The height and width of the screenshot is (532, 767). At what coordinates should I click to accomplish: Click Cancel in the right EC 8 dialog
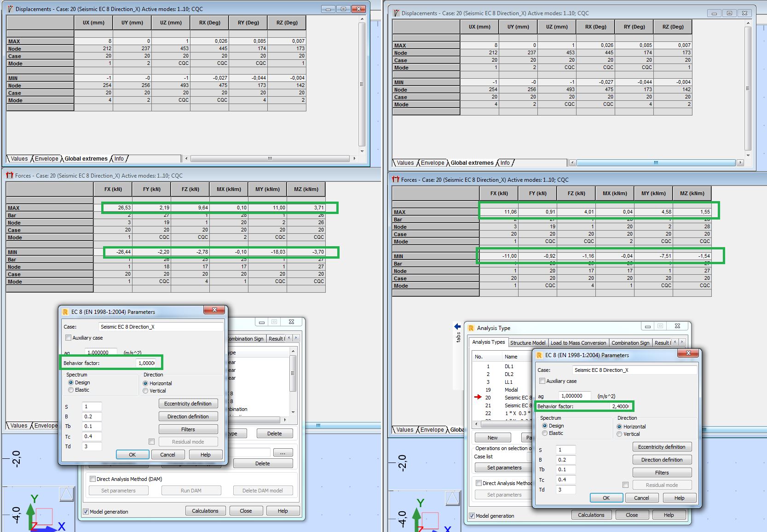tap(641, 498)
